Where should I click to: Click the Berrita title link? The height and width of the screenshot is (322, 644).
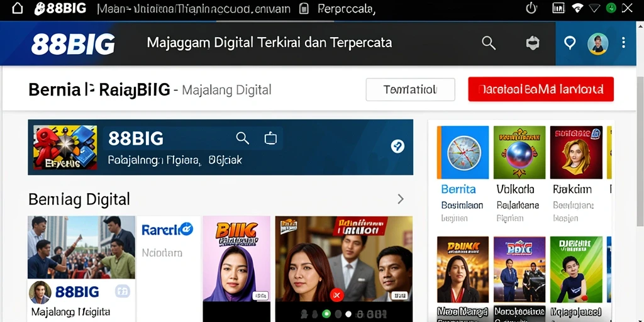coord(458,189)
